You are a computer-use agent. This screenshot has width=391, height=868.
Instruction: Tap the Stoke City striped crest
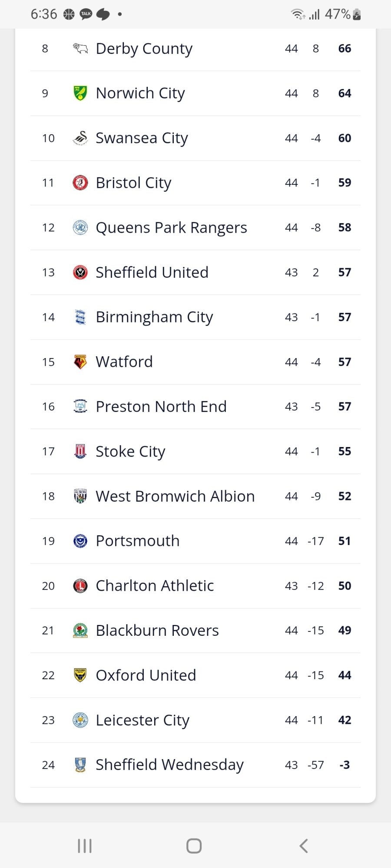coord(80,451)
